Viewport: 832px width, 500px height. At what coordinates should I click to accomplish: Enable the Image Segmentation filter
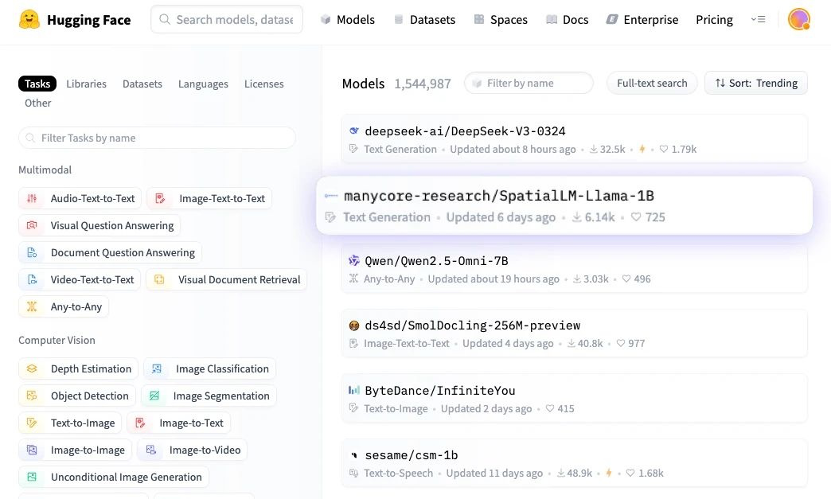[x=210, y=396]
